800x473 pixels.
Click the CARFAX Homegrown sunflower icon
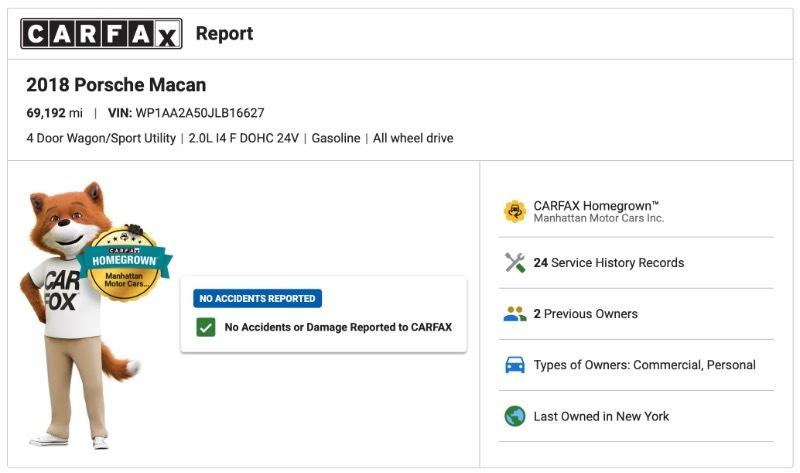coord(515,211)
